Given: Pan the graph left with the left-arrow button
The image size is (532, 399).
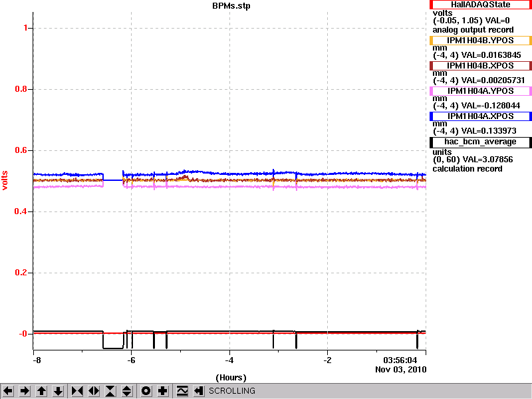Looking at the screenshot, I should click(8, 391).
